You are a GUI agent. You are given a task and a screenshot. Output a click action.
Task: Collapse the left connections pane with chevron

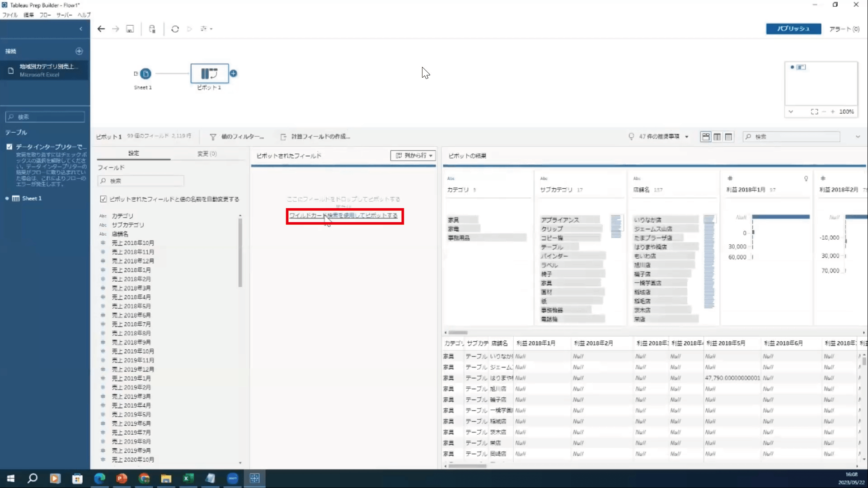tap(81, 29)
